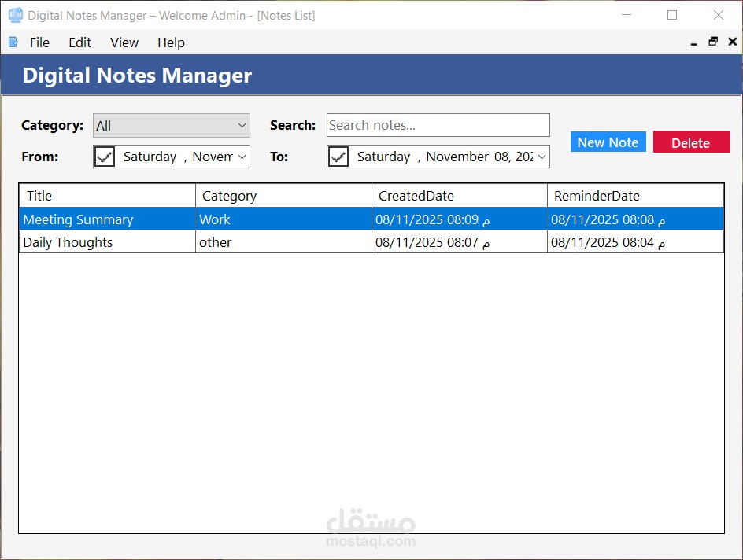
Task: Sort by the CreatedDate column header
Action: [x=460, y=196]
